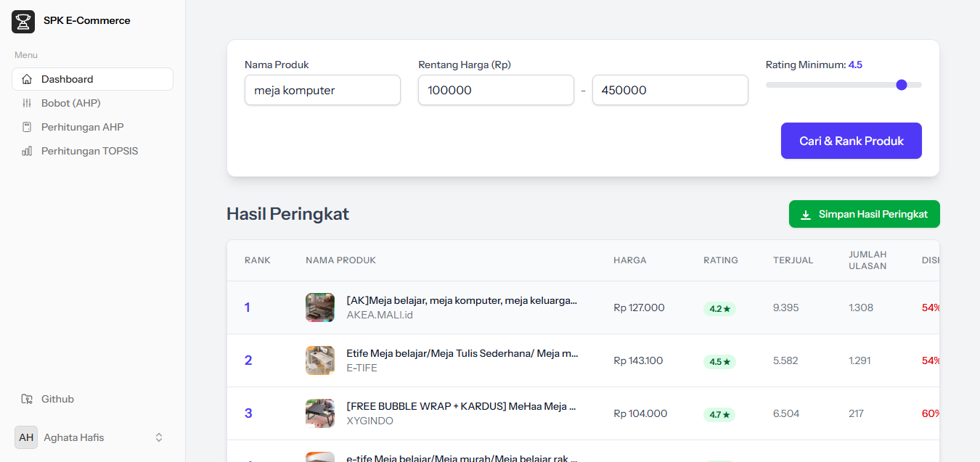
Task: Click the download icon on Simpan Hasil Peringkat
Action: (x=807, y=214)
